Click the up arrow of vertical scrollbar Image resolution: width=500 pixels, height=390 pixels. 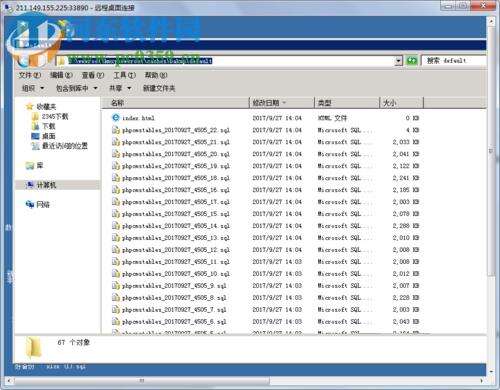[491, 21]
